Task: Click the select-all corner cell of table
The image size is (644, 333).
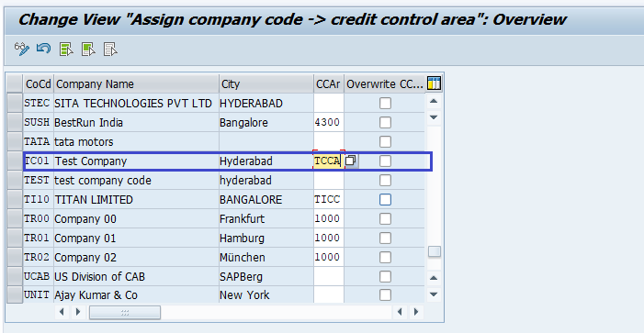Action: [x=15, y=83]
